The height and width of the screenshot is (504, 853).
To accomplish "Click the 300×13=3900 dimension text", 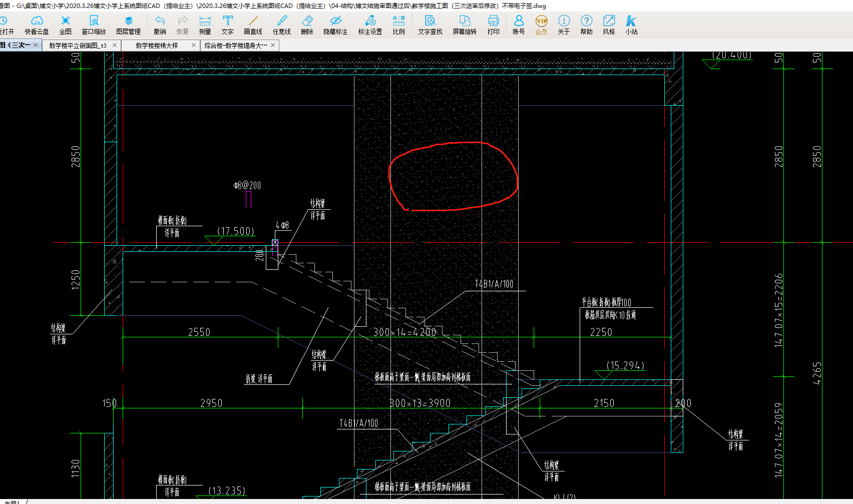I will [x=420, y=403].
